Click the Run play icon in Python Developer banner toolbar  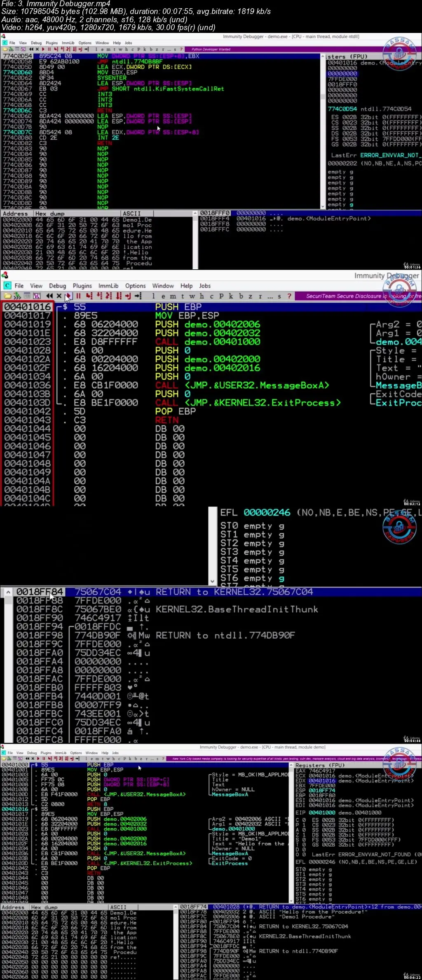[x=42, y=49]
